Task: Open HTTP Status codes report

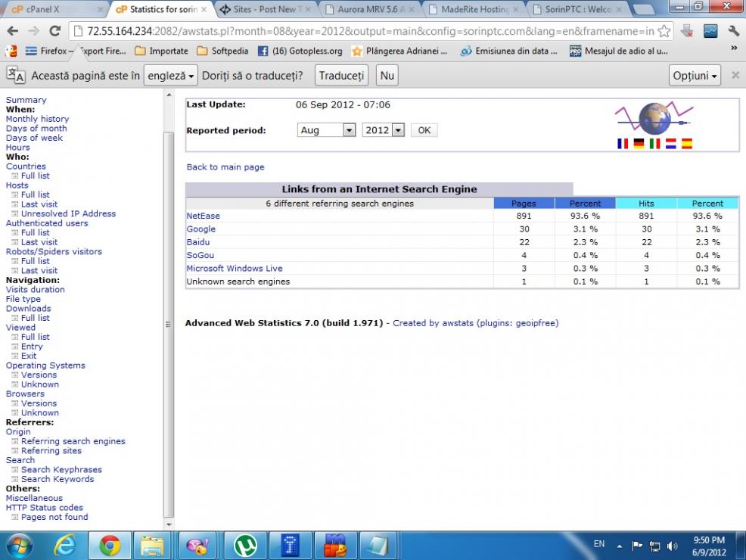Action: pos(44,508)
